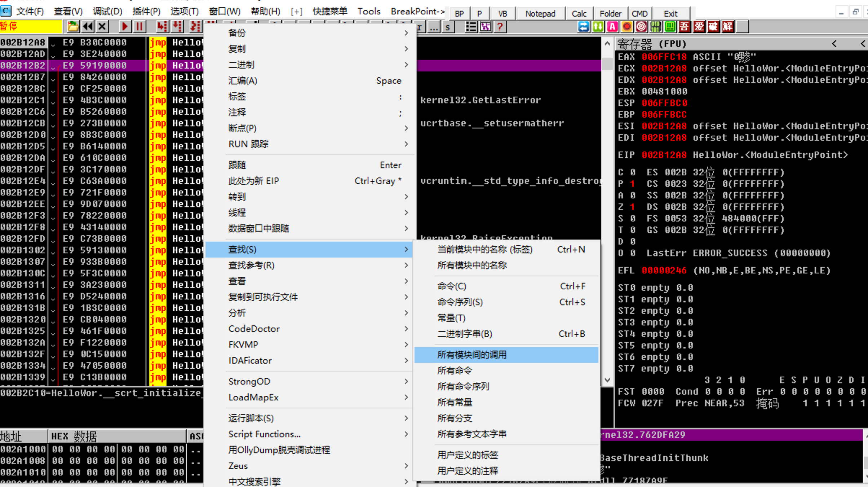Click the CMD shortcut button

click(640, 13)
